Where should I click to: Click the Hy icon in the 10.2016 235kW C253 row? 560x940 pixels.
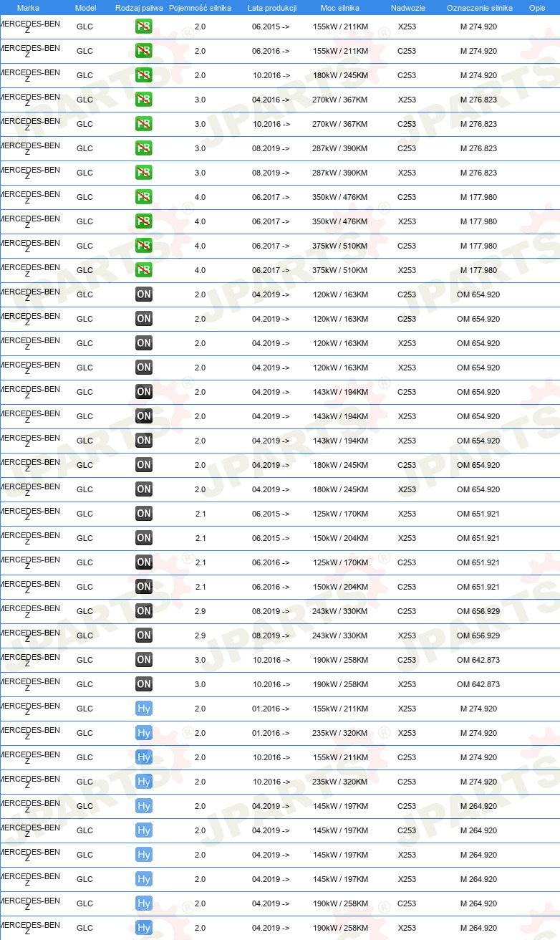(144, 782)
